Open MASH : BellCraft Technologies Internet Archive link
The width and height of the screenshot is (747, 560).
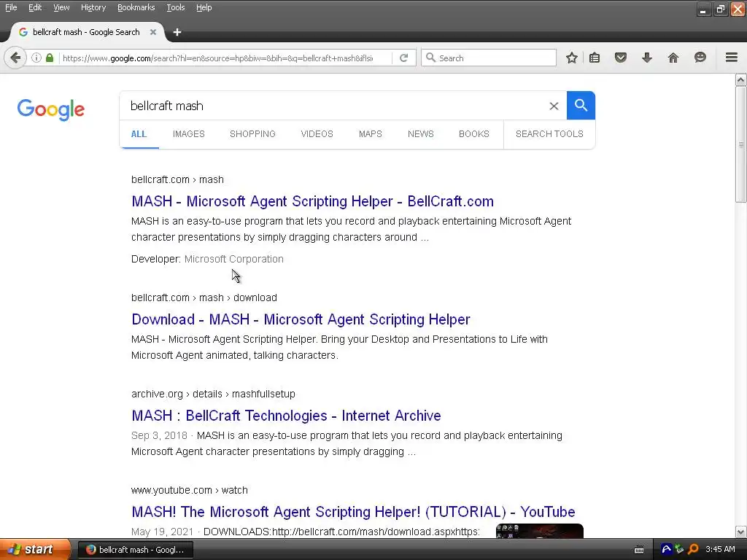(x=286, y=416)
